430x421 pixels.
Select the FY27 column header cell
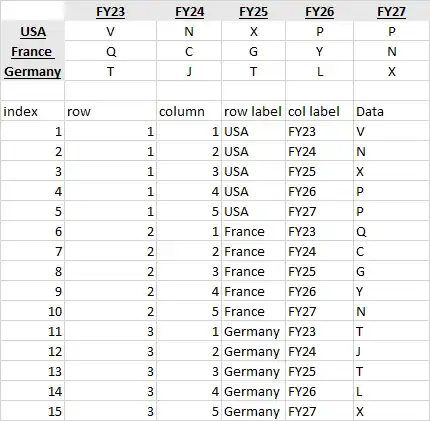391,12
